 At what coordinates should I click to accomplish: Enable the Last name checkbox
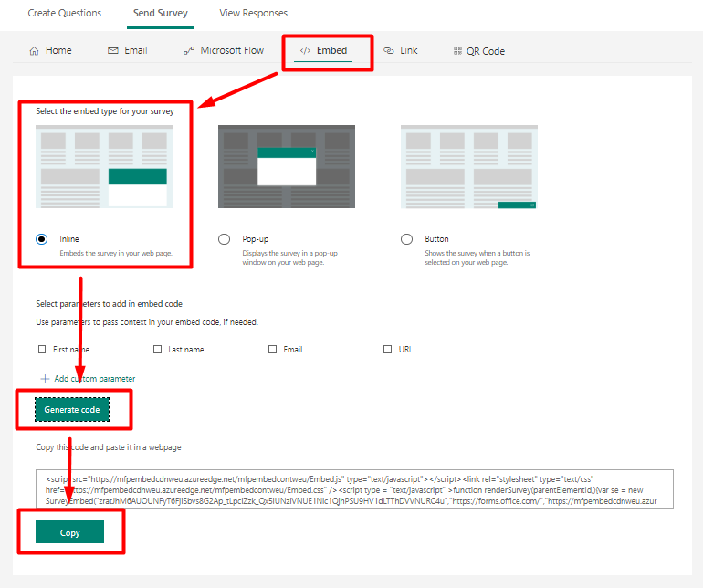157,349
